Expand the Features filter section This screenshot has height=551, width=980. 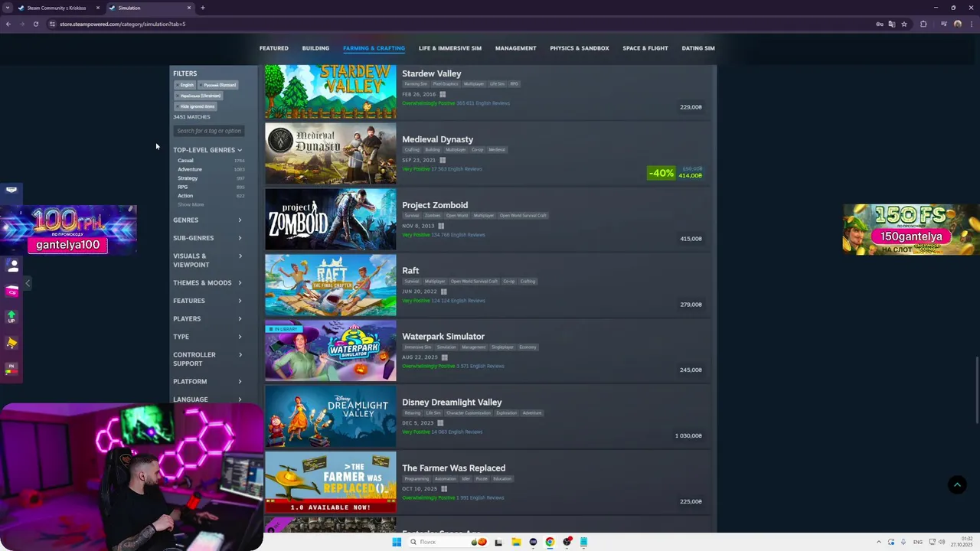point(207,301)
